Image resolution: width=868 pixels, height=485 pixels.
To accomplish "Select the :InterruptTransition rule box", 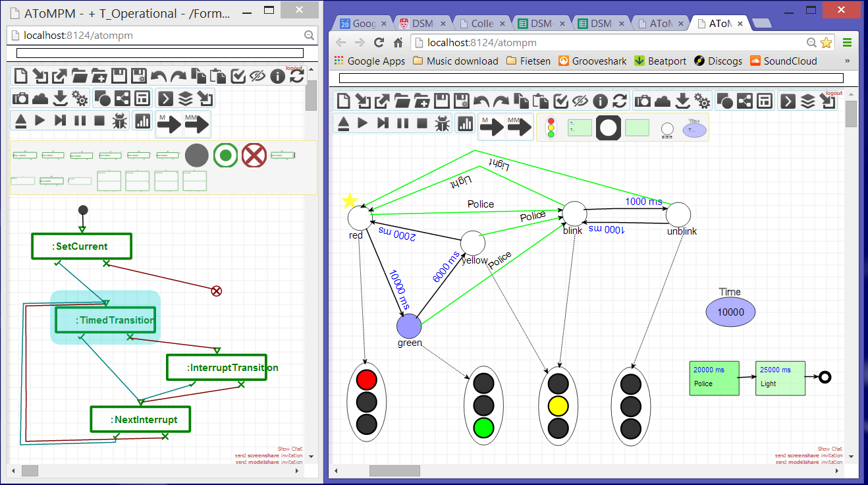I will tap(217, 368).
